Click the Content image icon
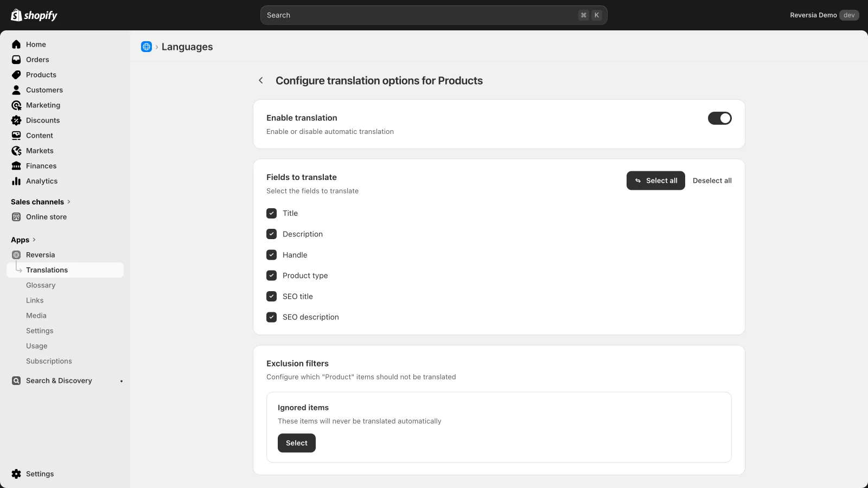 [x=16, y=136]
